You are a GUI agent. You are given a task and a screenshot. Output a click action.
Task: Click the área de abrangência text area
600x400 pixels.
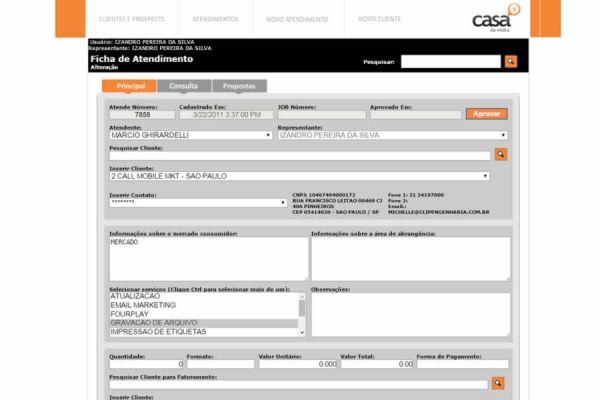pyautogui.click(x=411, y=259)
